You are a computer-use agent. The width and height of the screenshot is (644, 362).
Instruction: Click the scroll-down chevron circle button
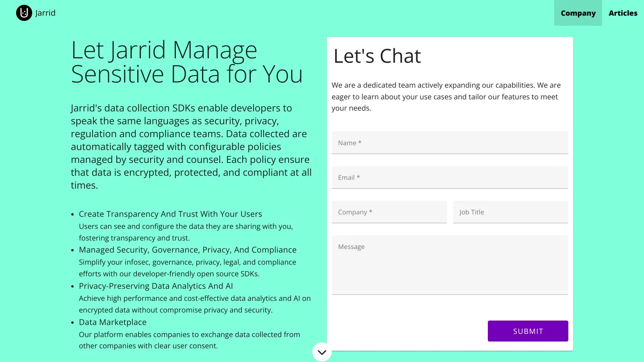pyautogui.click(x=322, y=352)
